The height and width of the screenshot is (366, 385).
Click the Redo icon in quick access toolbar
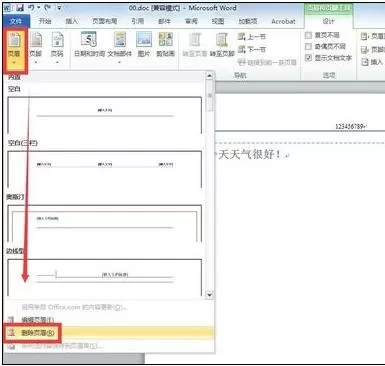pos(48,7)
